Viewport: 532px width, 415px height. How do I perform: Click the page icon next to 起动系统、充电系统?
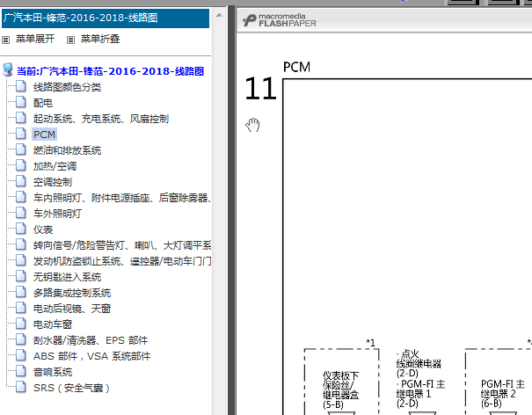(21, 118)
